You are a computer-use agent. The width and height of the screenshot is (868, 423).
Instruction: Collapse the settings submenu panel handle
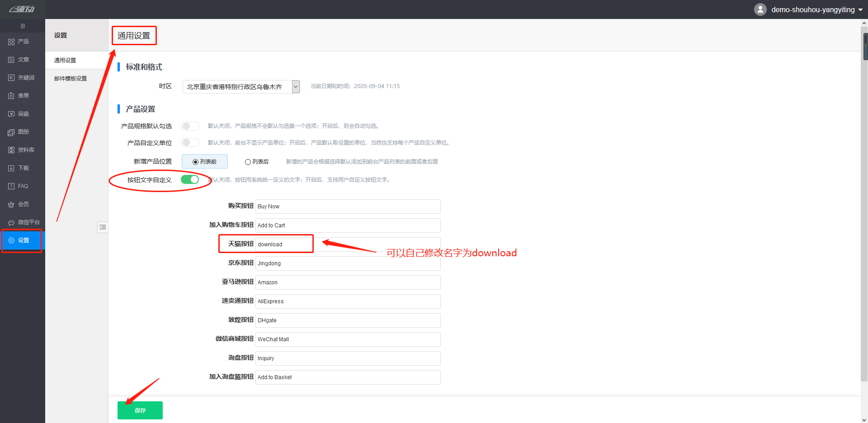coord(103,227)
